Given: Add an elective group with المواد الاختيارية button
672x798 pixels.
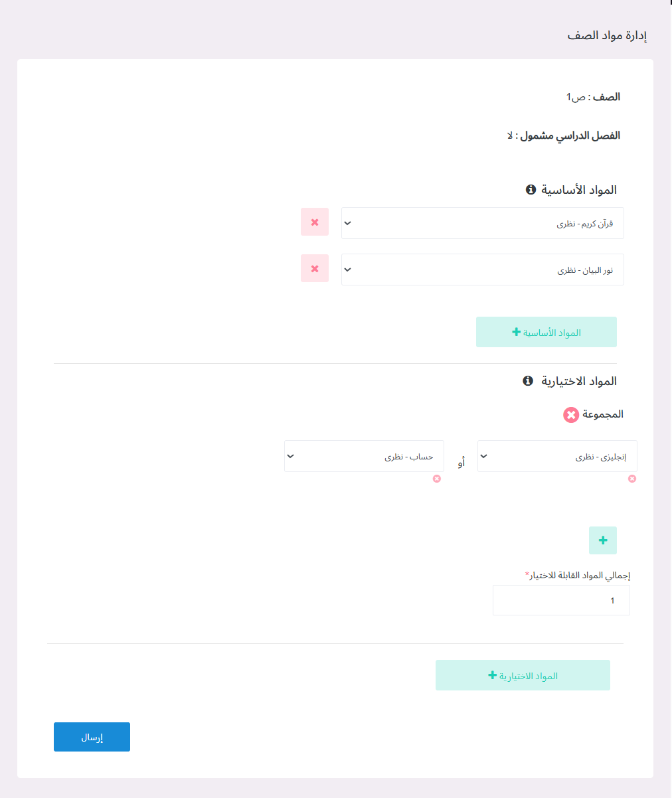Looking at the screenshot, I should 523,675.
